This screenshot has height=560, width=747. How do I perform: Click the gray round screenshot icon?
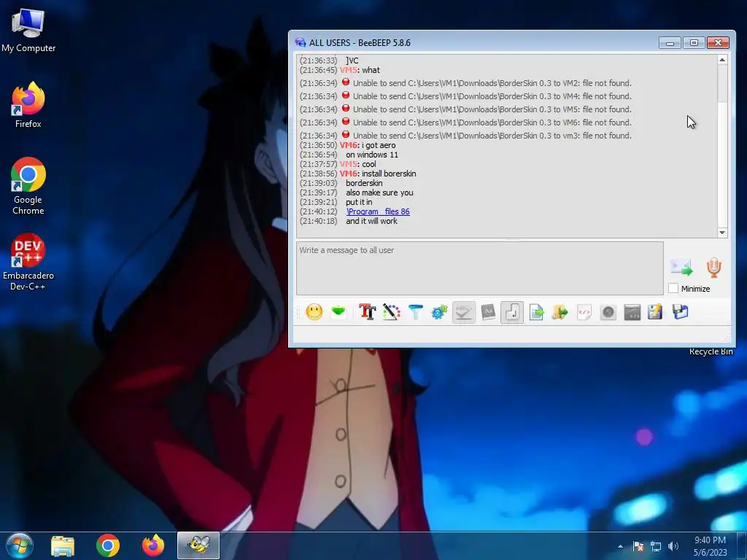(x=608, y=312)
